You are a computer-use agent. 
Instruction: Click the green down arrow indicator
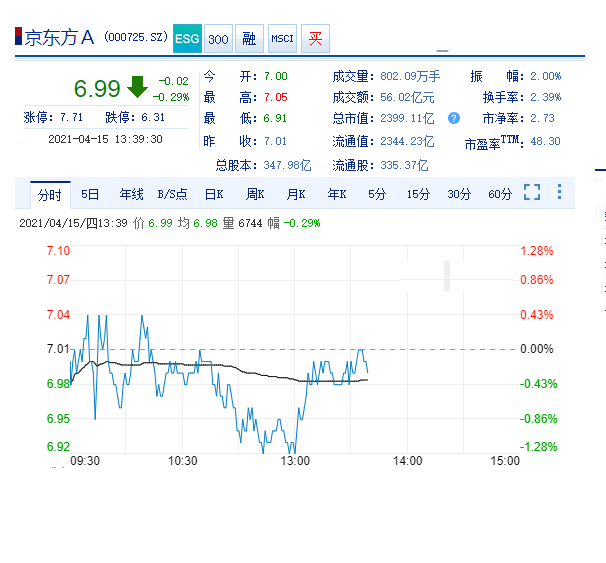tap(137, 87)
